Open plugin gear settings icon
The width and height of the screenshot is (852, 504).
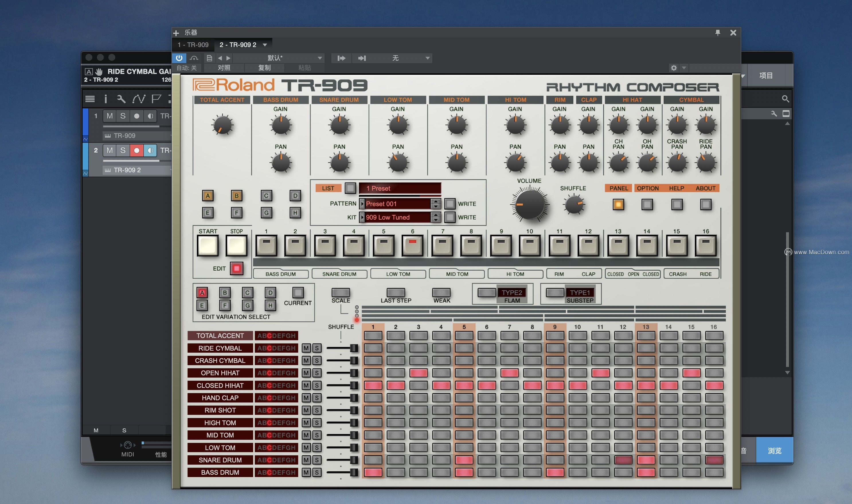[674, 68]
